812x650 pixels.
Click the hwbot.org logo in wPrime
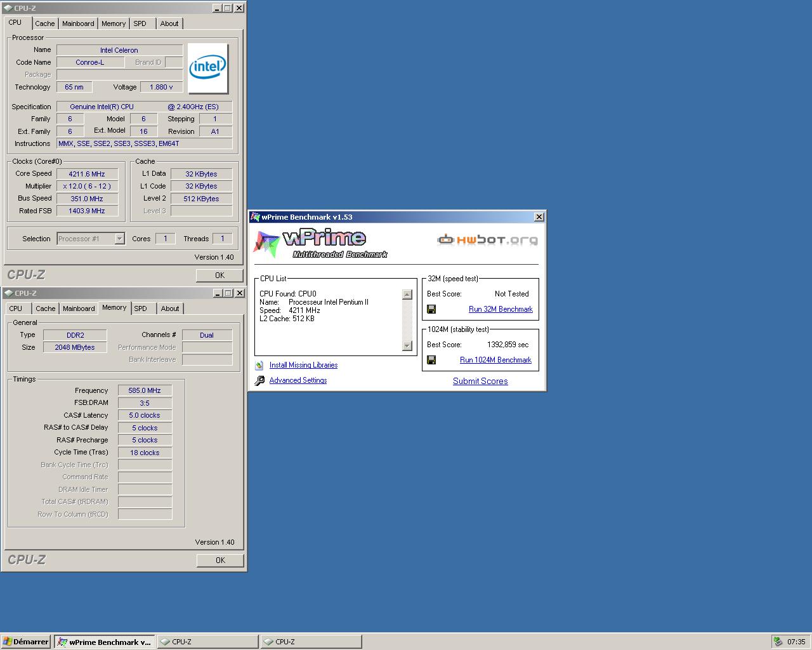[x=487, y=239]
